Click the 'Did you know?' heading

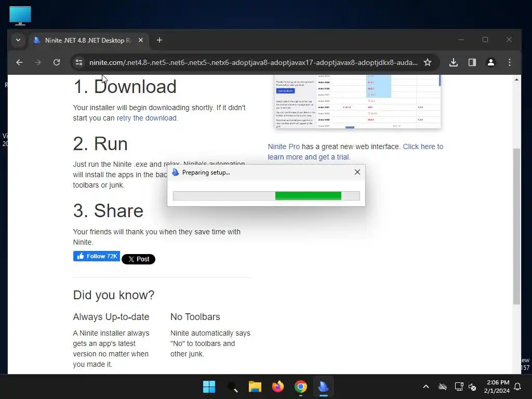pos(114,295)
